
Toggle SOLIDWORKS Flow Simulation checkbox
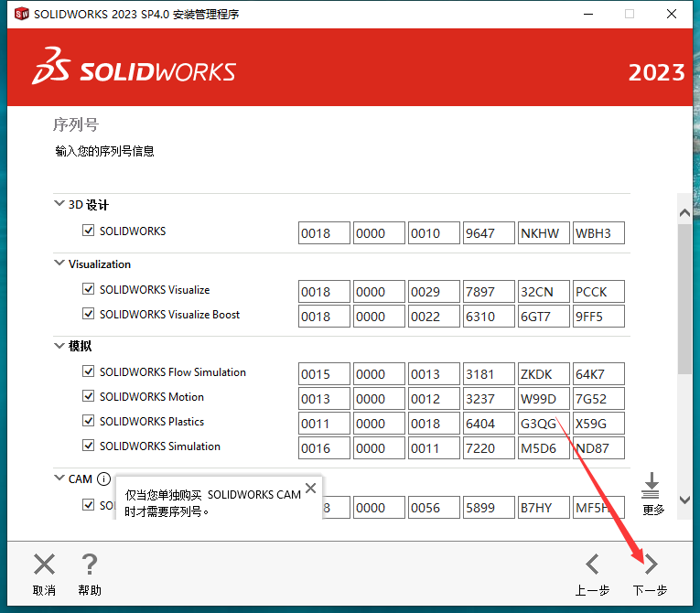[x=89, y=371]
